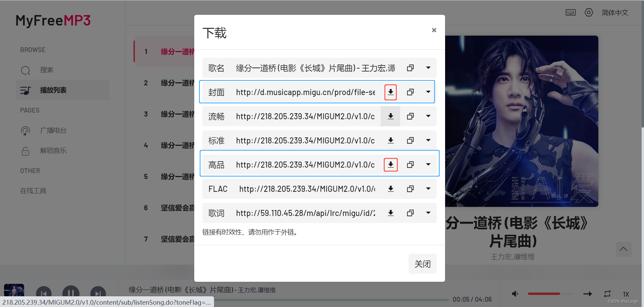This screenshot has width=644, height=307.
Task: Copy the 封面 cover link
Action: (410, 92)
